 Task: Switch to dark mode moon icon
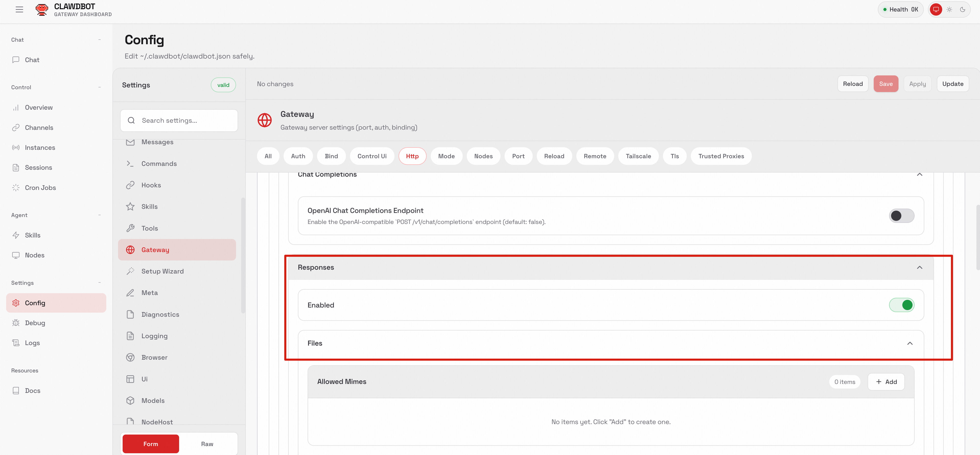click(963, 9)
